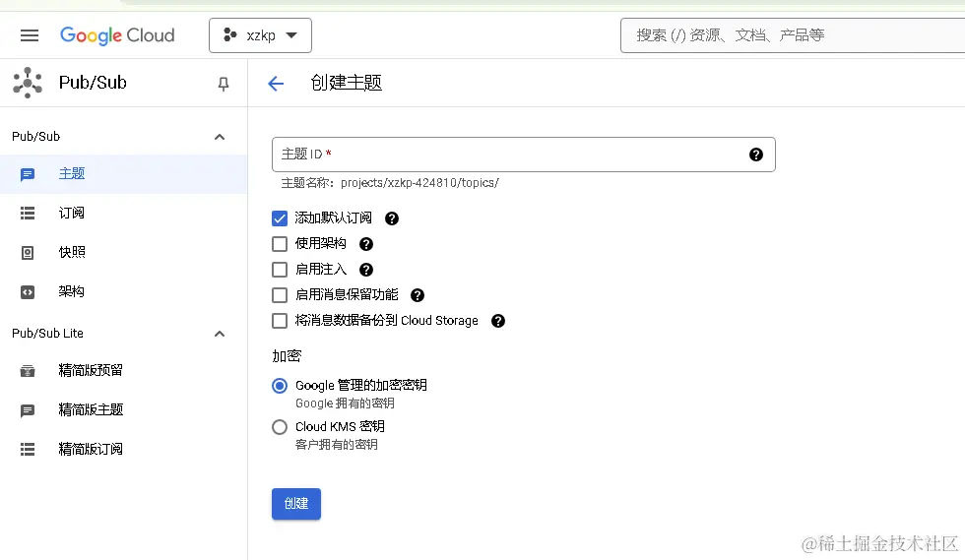Open 架构 in the sidebar

coord(123,291)
